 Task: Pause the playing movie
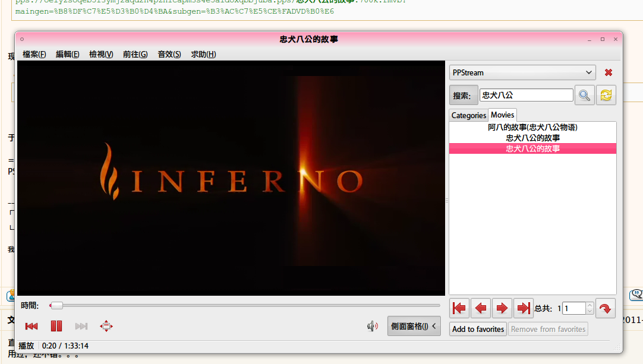click(x=56, y=326)
